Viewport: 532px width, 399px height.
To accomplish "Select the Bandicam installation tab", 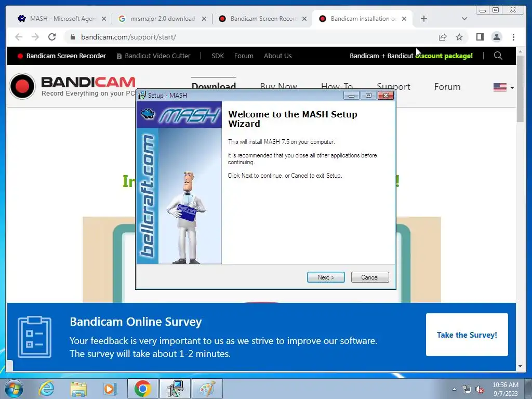I will click(x=362, y=19).
